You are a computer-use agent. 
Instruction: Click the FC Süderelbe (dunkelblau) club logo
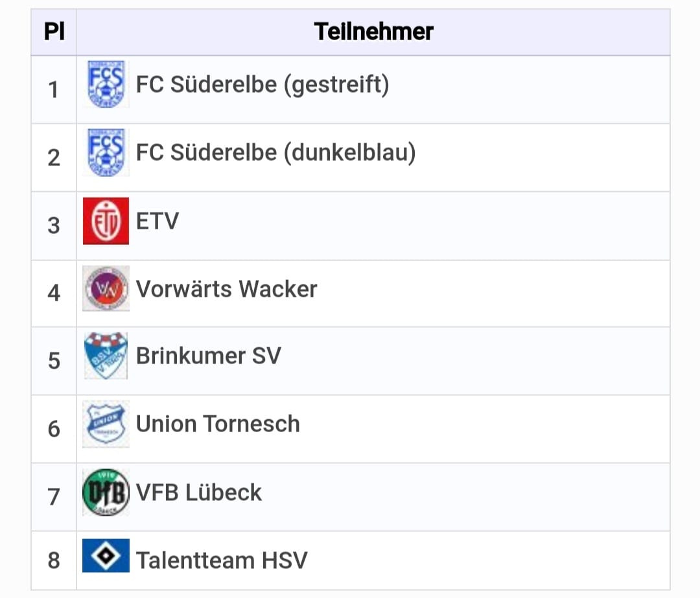pyautogui.click(x=106, y=153)
